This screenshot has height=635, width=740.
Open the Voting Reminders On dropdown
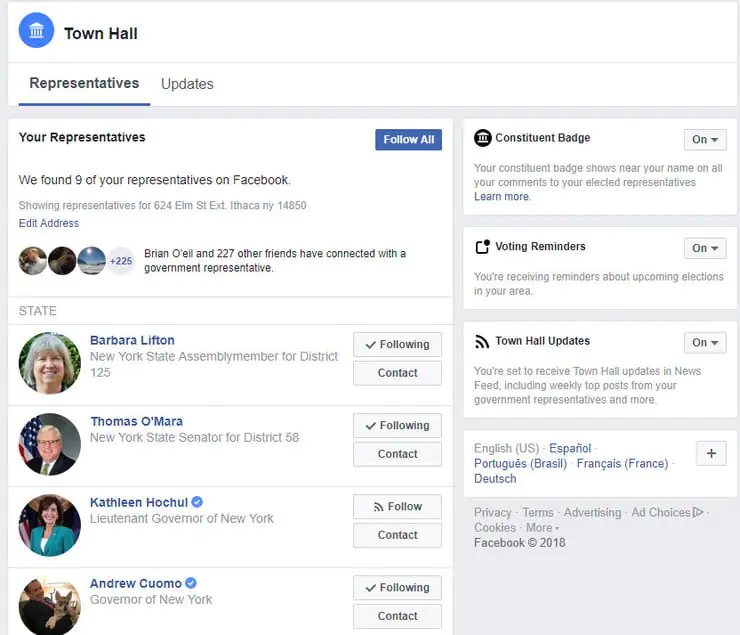click(x=705, y=248)
